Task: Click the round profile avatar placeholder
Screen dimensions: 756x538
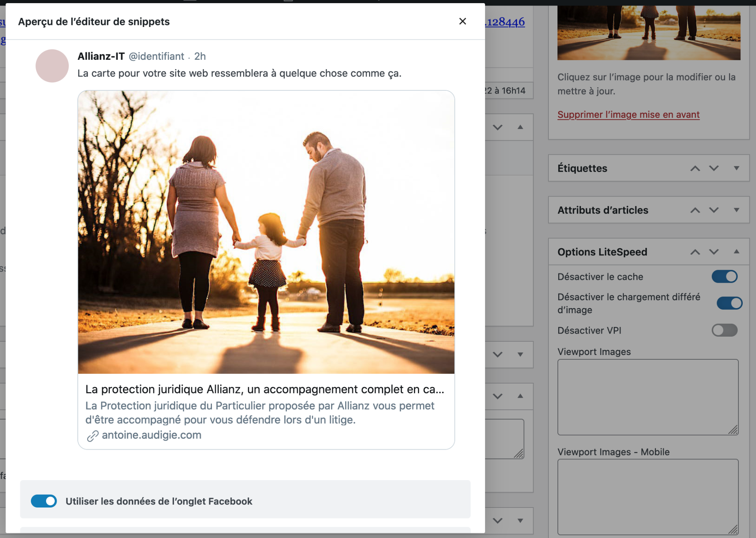Action: pyautogui.click(x=52, y=66)
